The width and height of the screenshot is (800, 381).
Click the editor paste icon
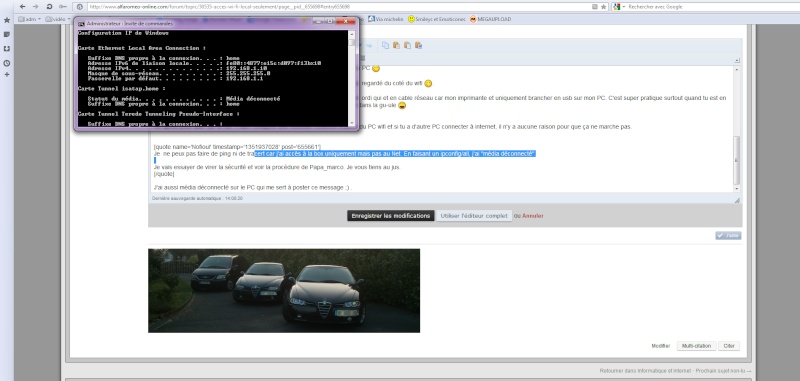coord(396,45)
